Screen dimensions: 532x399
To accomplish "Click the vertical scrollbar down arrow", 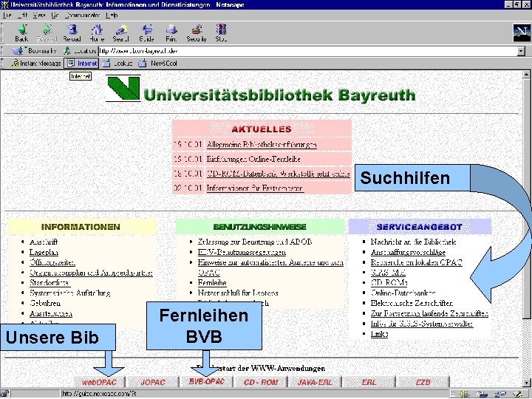I will (526, 383).
